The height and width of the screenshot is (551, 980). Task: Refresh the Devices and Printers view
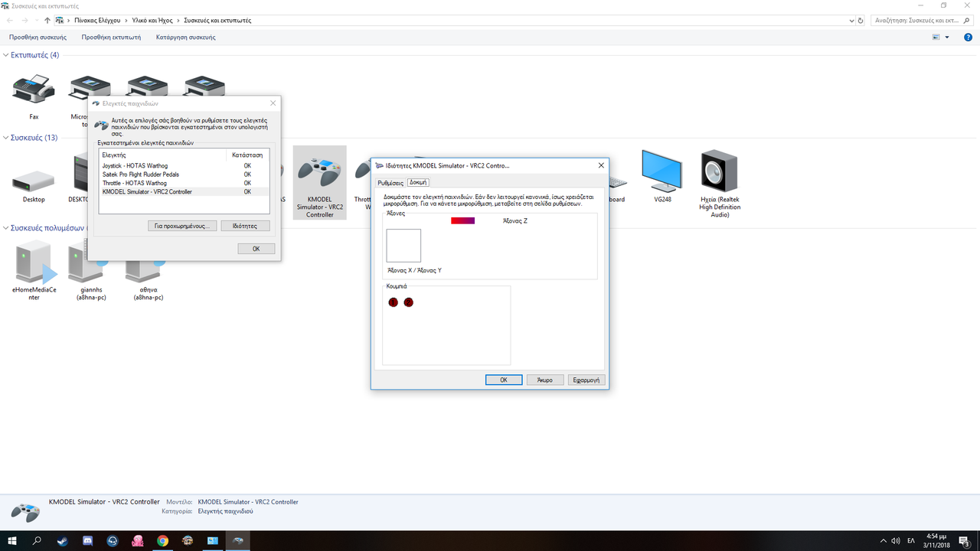pyautogui.click(x=861, y=21)
